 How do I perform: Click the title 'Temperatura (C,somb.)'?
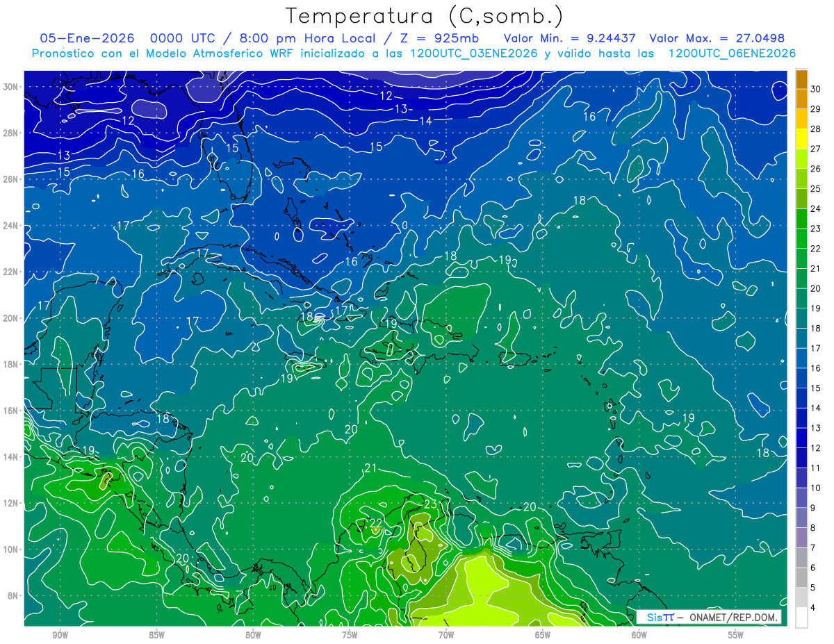tap(424, 17)
